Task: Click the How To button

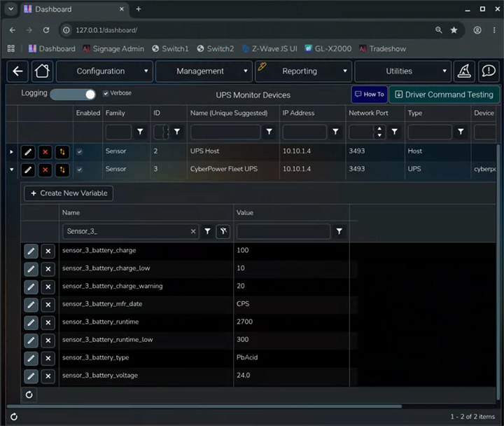Action: point(370,95)
